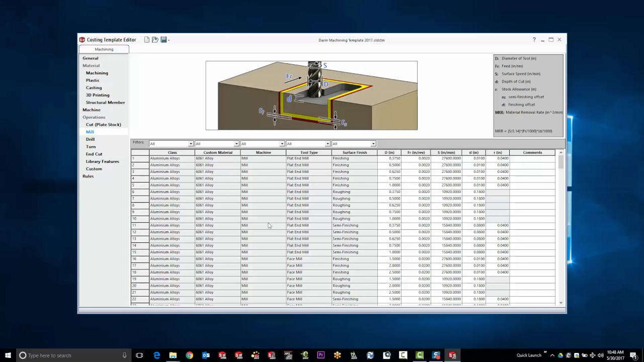Image resolution: width=644 pixels, height=362 pixels.
Task: Launch Google Chrome from taskbar
Action: point(189,355)
